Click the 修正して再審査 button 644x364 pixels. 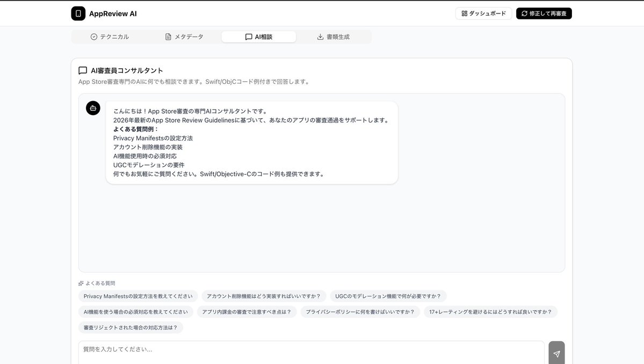[544, 13]
